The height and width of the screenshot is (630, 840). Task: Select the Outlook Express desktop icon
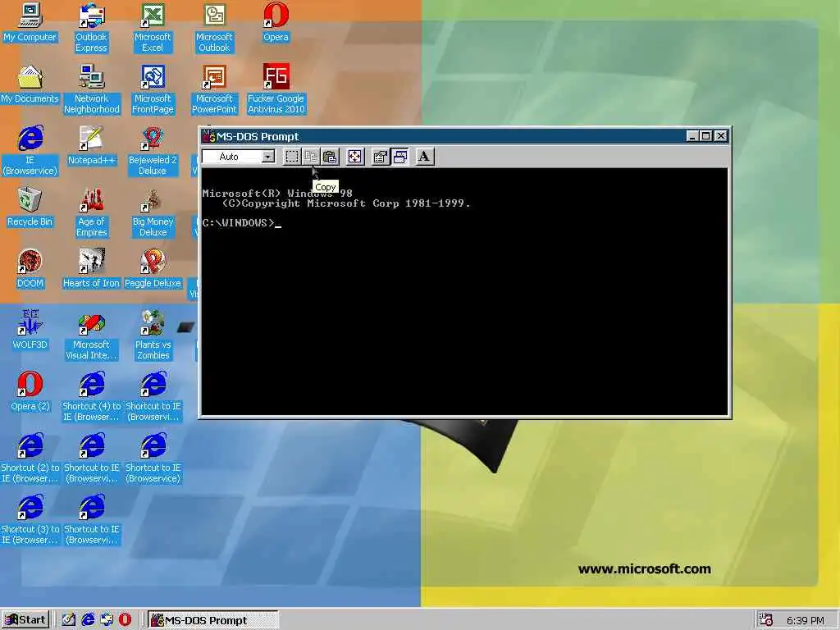click(92, 28)
